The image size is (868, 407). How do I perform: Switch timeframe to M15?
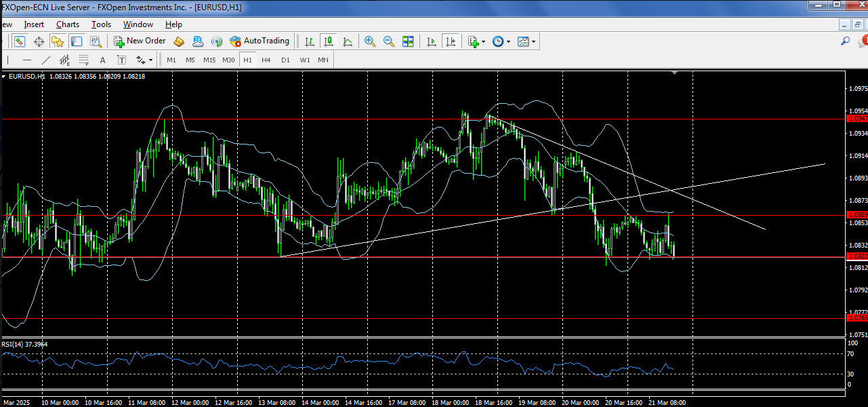[209, 60]
